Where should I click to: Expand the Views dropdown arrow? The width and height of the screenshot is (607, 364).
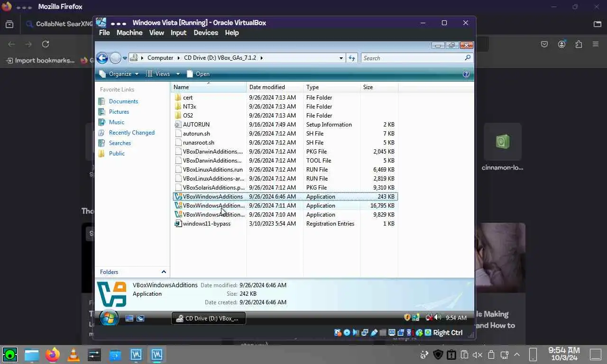pos(178,74)
